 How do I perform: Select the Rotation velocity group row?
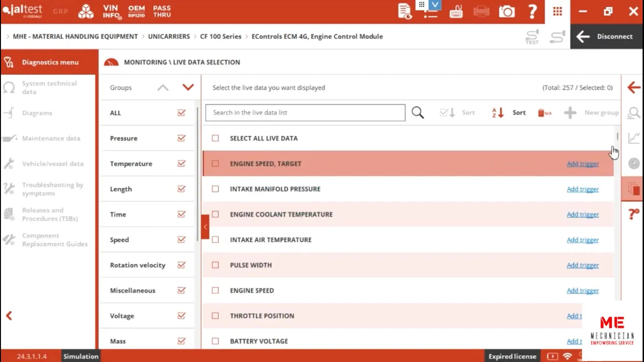147,265
